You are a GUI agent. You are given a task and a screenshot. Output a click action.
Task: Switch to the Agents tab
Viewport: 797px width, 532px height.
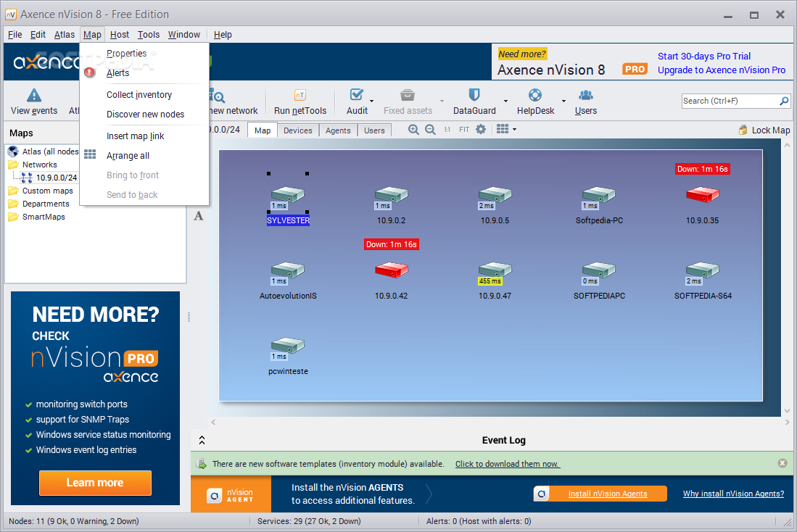click(338, 130)
